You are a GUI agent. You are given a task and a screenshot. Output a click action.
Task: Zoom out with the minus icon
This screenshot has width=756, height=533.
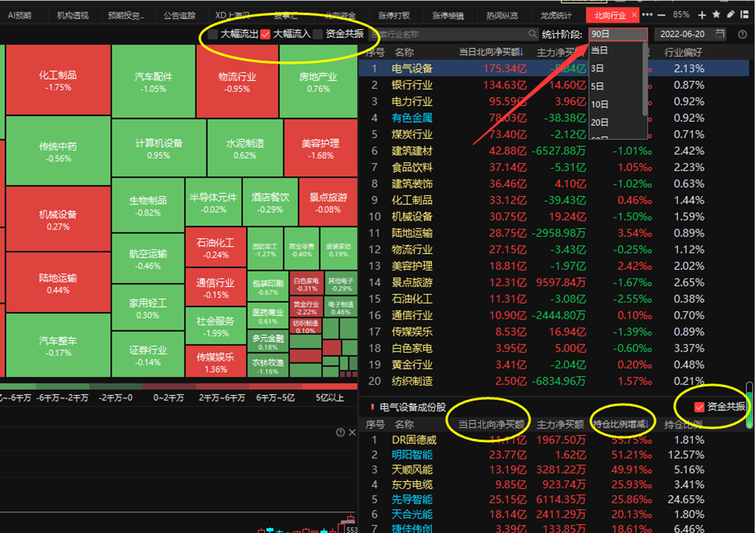(x=661, y=15)
